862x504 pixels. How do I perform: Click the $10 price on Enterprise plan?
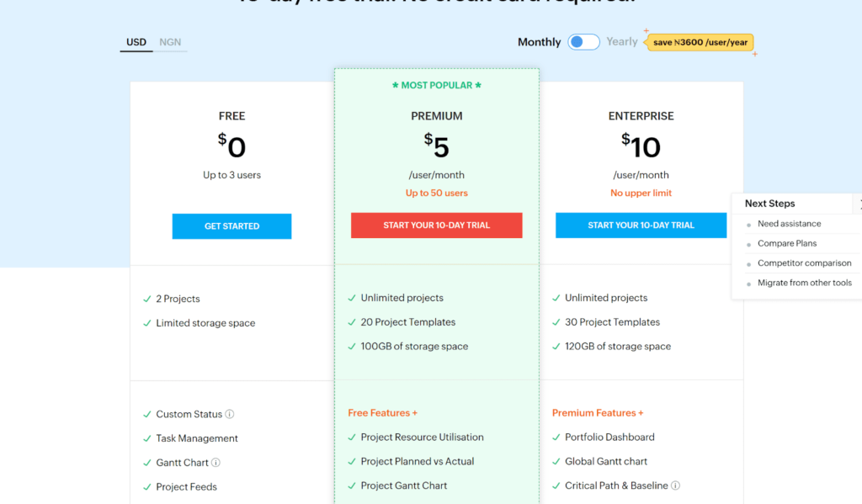coord(641,146)
